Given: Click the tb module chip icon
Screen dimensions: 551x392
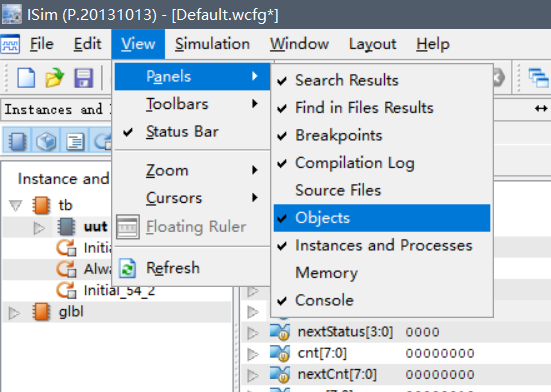Looking at the screenshot, I should [x=41, y=205].
